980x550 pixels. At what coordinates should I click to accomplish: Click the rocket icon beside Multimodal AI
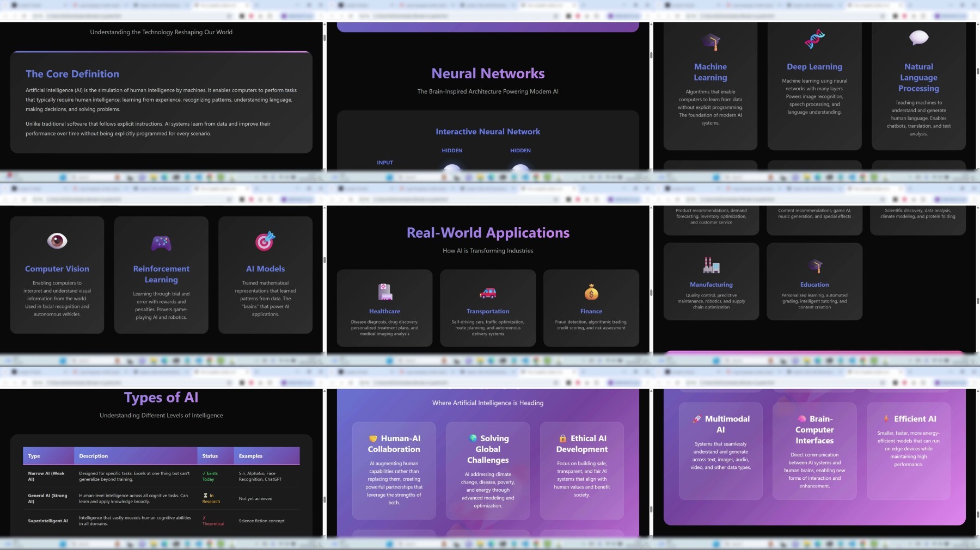pyautogui.click(x=697, y=419)
